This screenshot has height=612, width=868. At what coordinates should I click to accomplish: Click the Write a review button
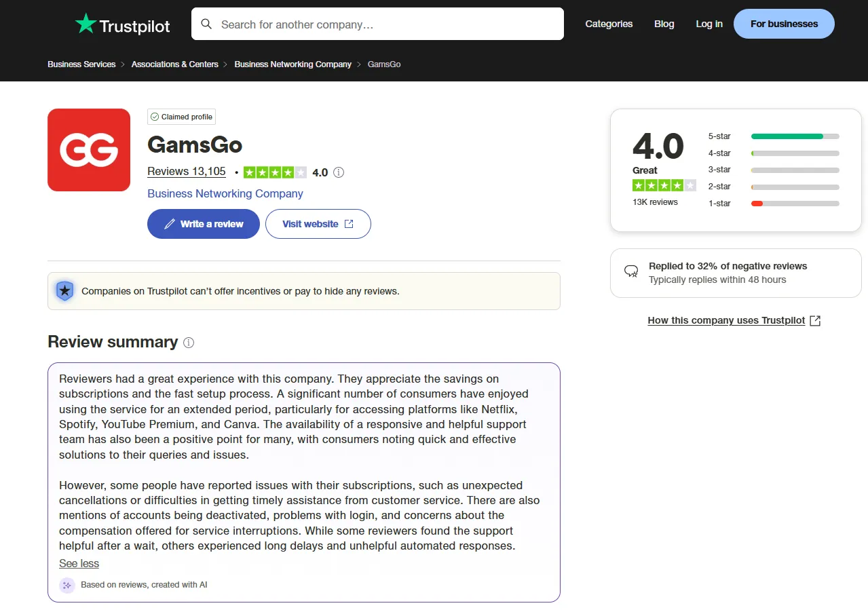(x=204, y=224)
